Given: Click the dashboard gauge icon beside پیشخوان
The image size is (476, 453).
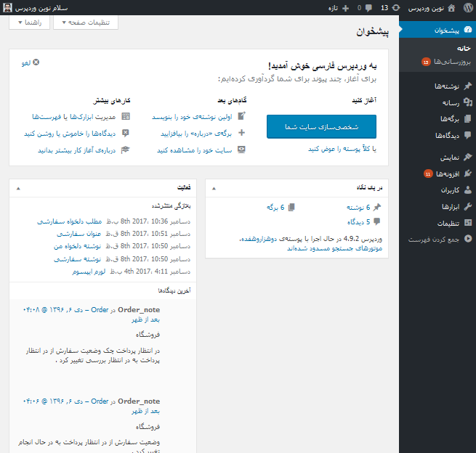Looking at the screenshot, I should coord(468,30).
